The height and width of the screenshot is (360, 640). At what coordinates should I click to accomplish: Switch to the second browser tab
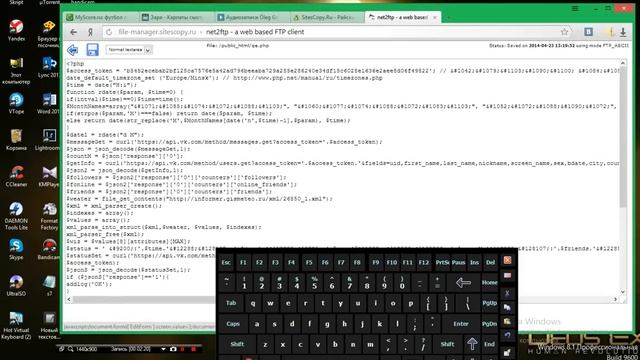[176, 17]
